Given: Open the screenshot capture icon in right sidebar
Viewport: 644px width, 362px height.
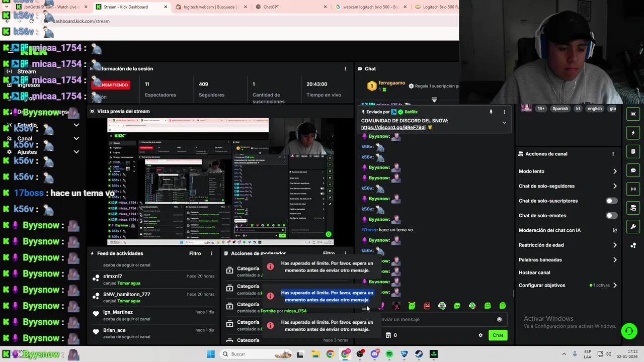Looking at the screenshot, I should click(633, 114).
